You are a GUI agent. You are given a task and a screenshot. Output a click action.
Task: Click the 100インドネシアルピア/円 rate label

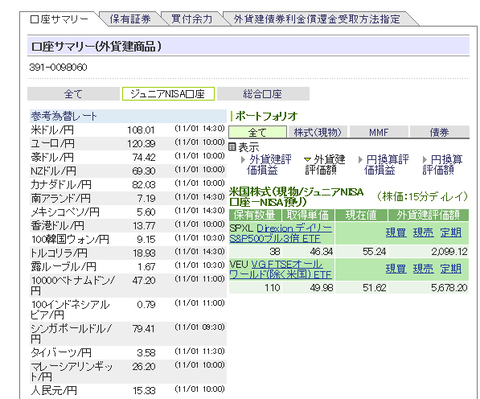70,309
